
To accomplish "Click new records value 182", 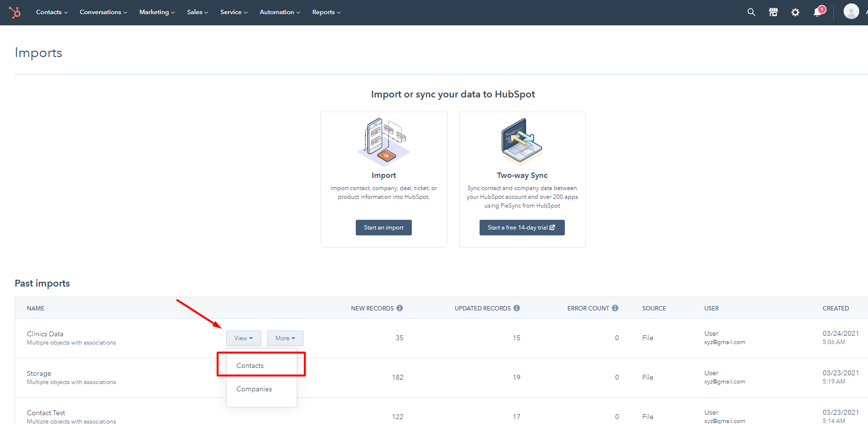I will pyautogui.click(x=398, y=377).
